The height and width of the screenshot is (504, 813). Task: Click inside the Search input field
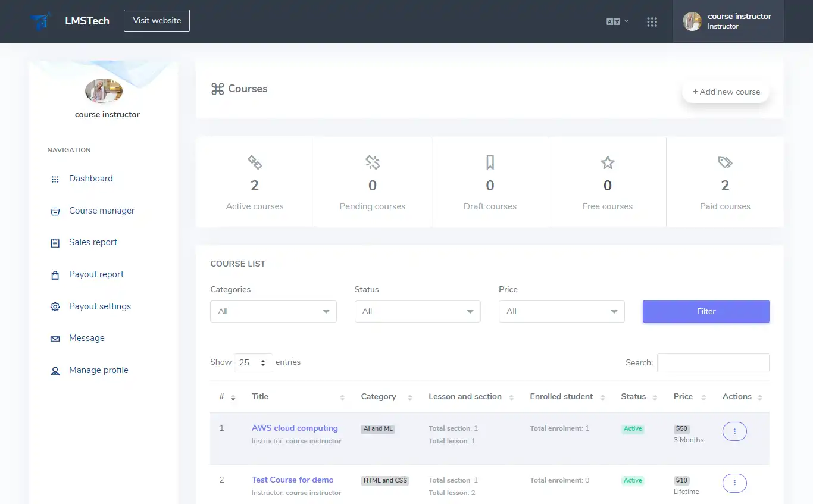pos(712,363)
